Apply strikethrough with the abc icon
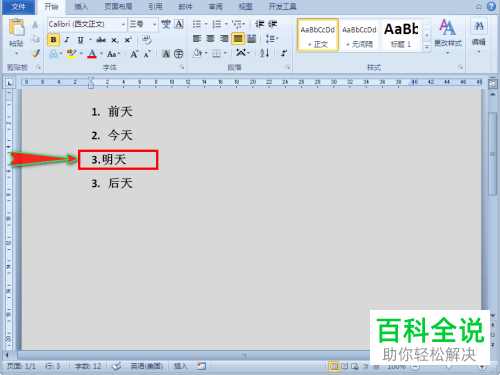Viewport: 500px width, 375px height. coord(101,40)
